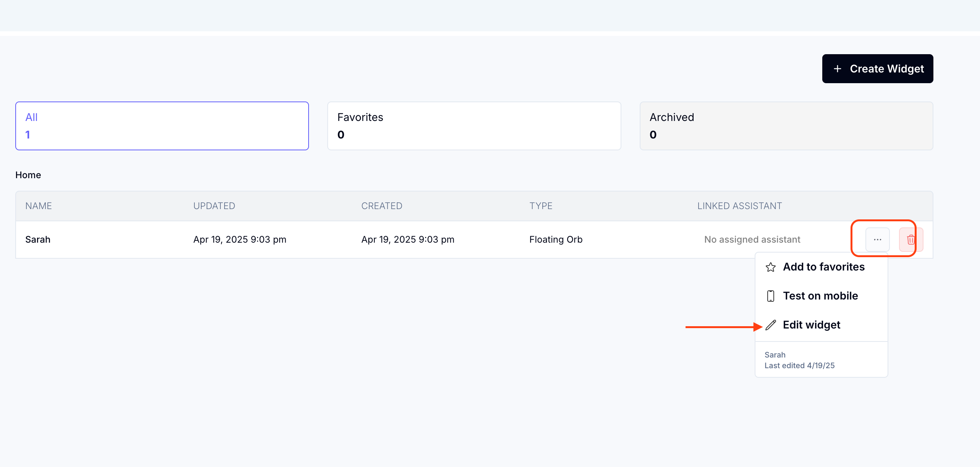Select Edit widget from the dropdown

811,325
